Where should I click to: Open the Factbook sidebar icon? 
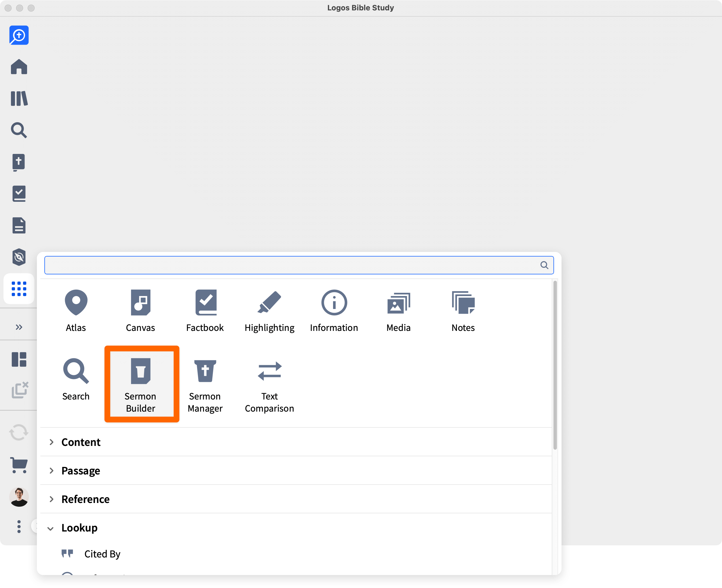(19, 194)
